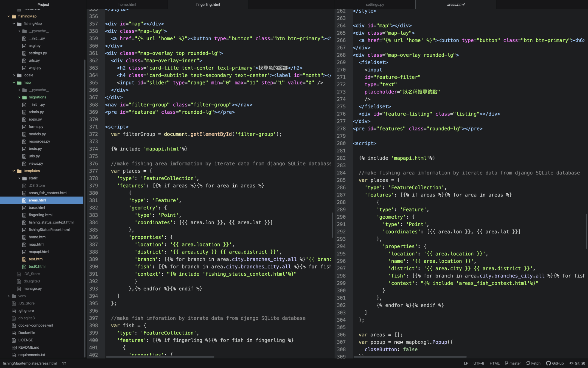The height and width of the screenshot is (368, 588).
Task: Collapse the templates folder
Action: coord(14,171)
